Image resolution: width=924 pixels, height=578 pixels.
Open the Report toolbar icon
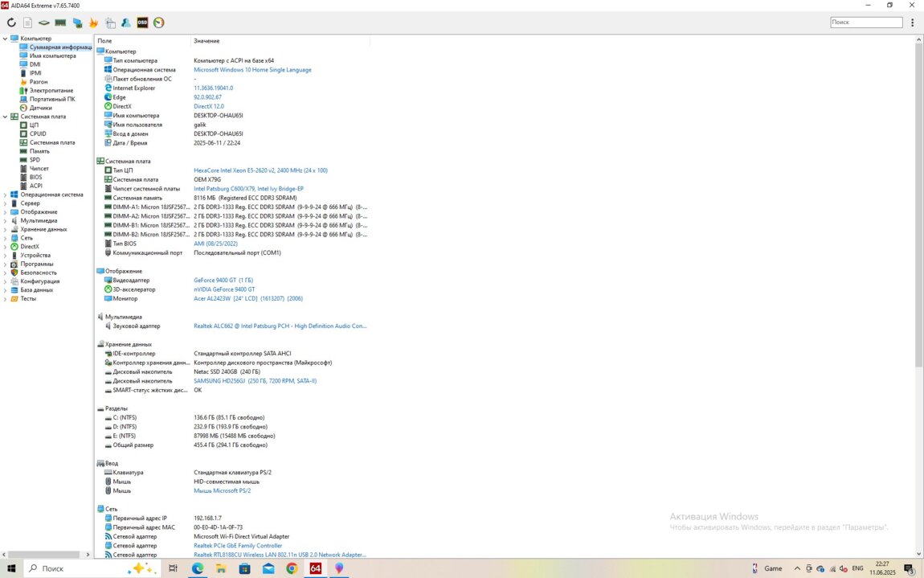[27, 23]
